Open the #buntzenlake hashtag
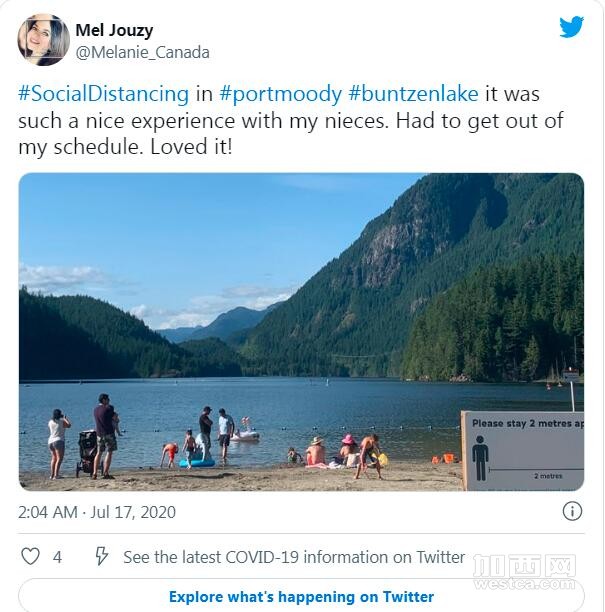 [x=413, y=94]
